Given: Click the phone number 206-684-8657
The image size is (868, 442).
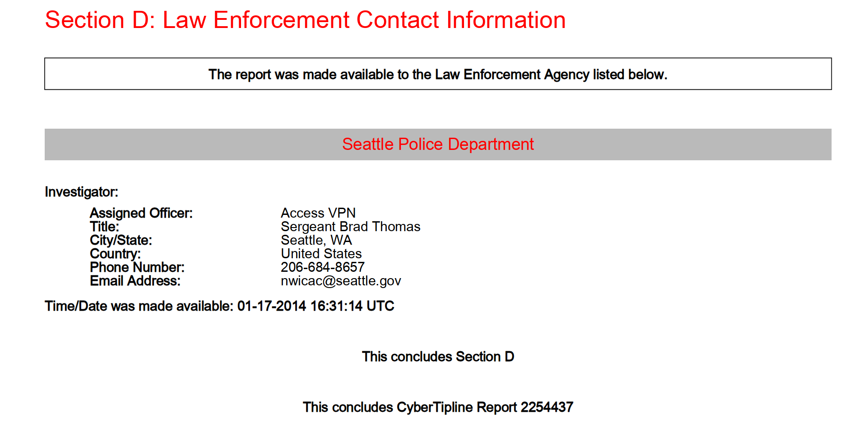Looking at the screenshot, I should coord(322,267).
